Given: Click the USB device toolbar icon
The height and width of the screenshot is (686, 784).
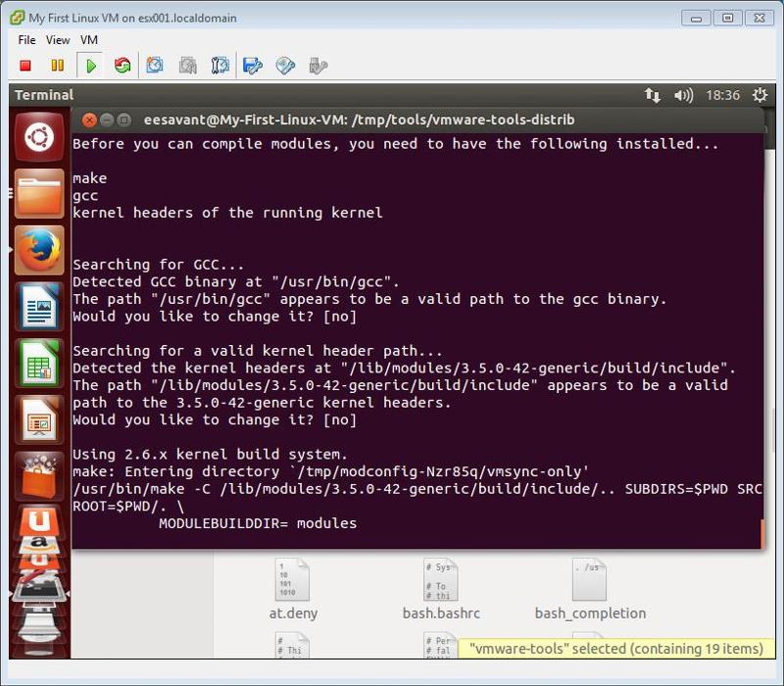Looking at the screenshot, I should 318,66.
